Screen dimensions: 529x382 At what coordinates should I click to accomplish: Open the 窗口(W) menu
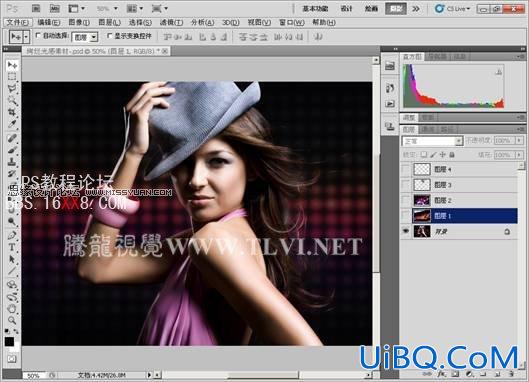coord(292,23)
